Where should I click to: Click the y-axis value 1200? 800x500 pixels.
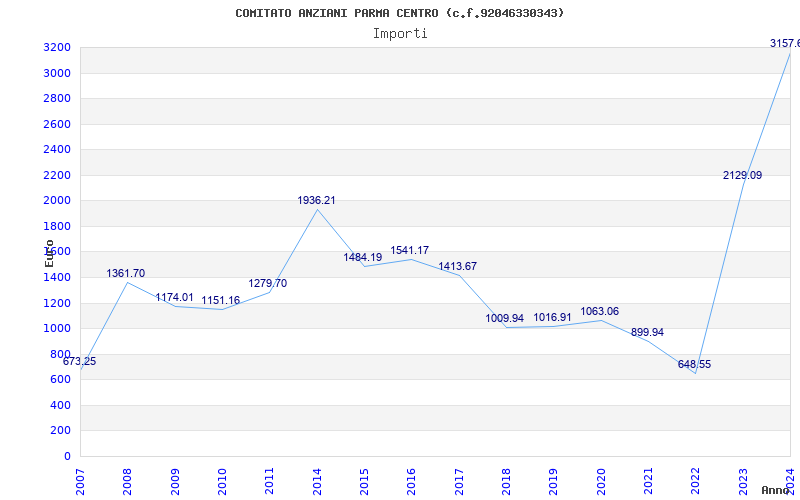pos(57,303)
